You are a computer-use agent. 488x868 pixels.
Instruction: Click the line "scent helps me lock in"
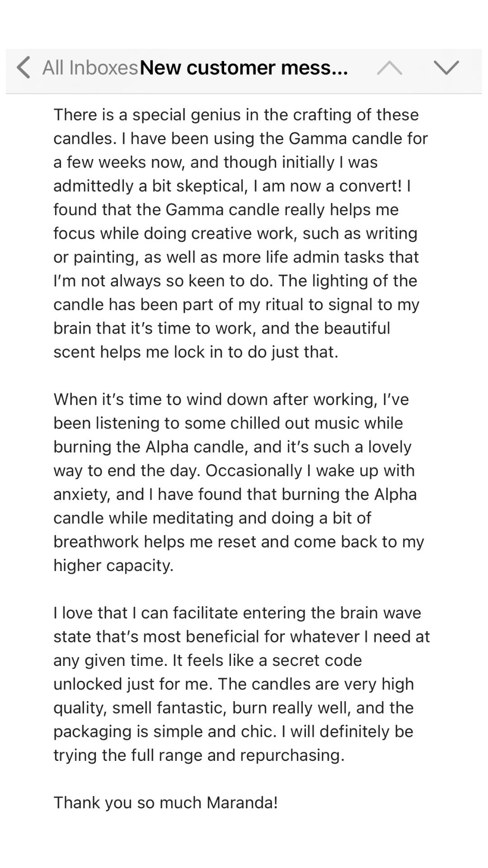(196, 352)
